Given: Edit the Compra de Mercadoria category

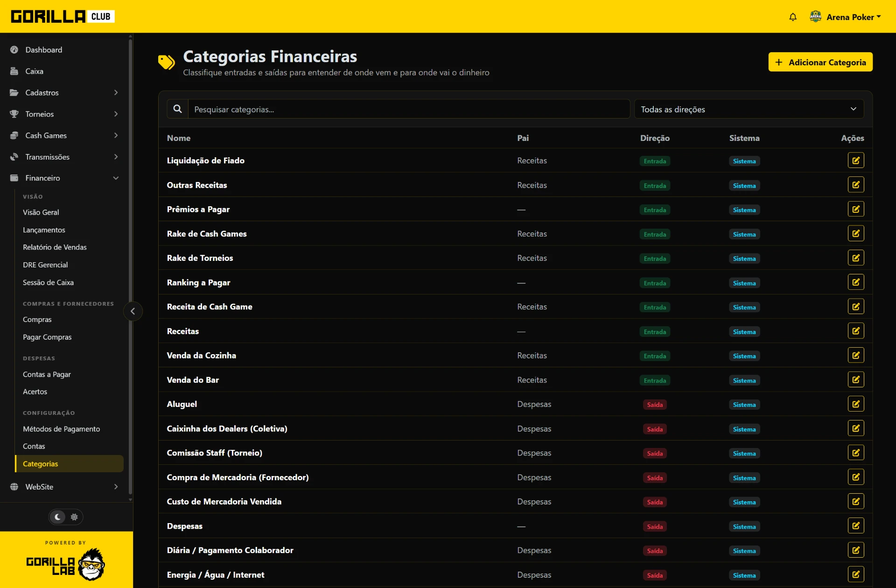Looking at the screenshot, I should [856, 477].
